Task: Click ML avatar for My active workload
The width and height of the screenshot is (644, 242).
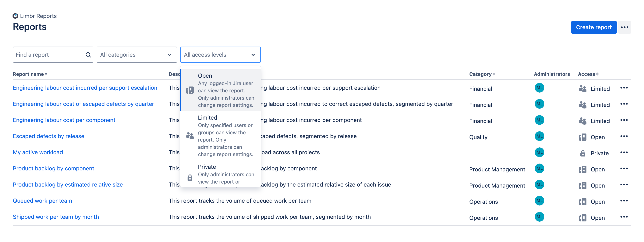Action: pyautogui.click(x=539, y=152)
